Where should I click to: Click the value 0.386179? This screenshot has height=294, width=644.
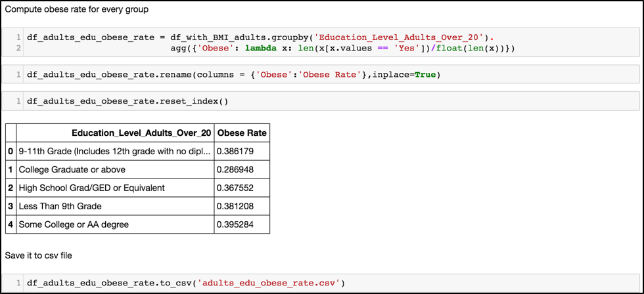click(x=235, y=152)
